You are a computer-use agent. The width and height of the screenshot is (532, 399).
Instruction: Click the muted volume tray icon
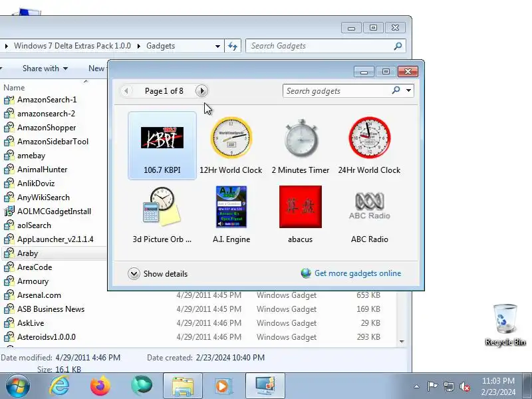[x=465, y=386]
